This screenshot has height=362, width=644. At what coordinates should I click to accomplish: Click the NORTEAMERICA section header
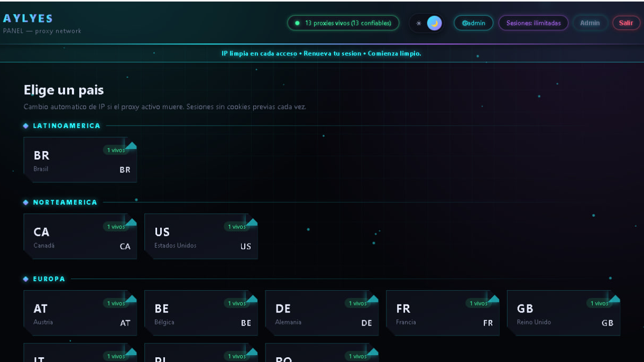65,202
